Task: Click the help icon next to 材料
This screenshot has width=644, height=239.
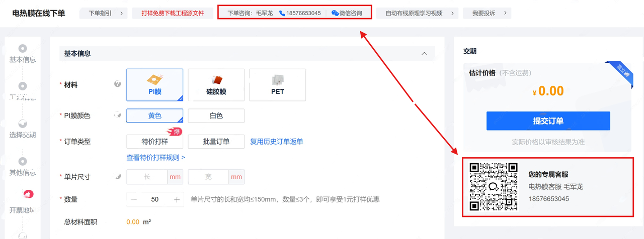Action: pyautogui.click(x=117, y=84)
